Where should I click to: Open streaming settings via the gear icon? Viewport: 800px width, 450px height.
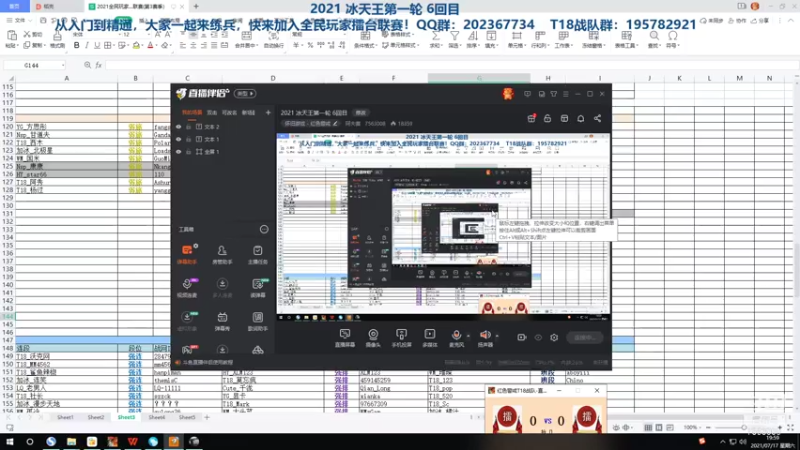[554, 337]
